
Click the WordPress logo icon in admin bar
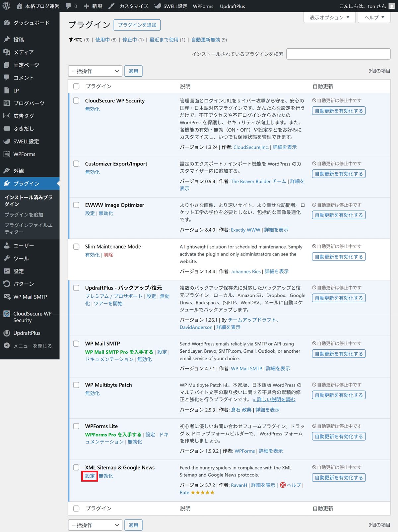[6, 6]
